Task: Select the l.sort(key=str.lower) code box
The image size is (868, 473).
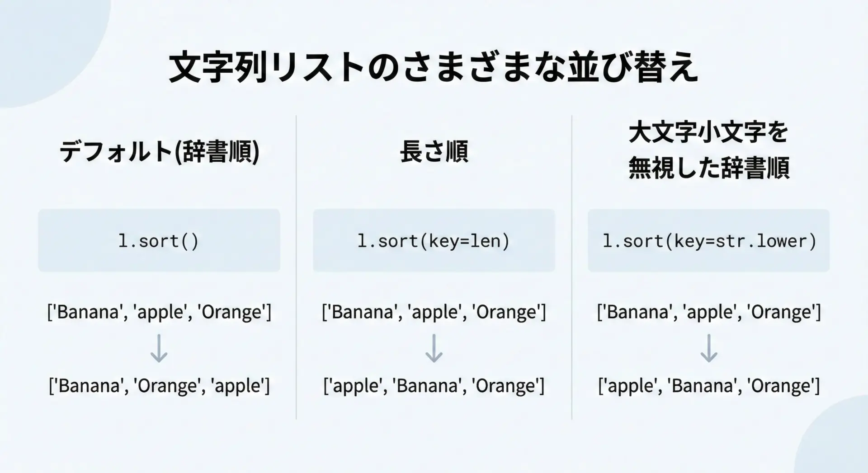Action: [708, 240]
